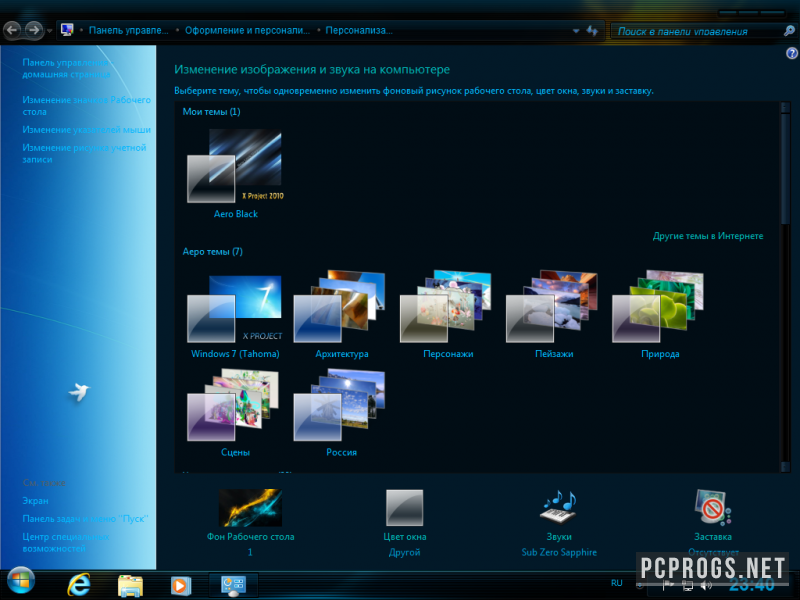Viewport: 800px width, 600px height.
Task: Launch Windows Media Player from taskbar
Action: 181,585
